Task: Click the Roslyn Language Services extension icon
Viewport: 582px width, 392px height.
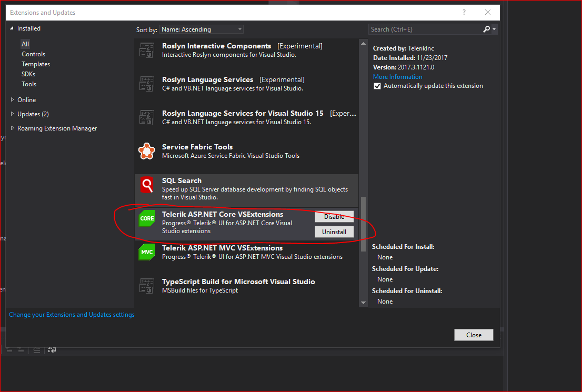Action: [x=147, y=84]
